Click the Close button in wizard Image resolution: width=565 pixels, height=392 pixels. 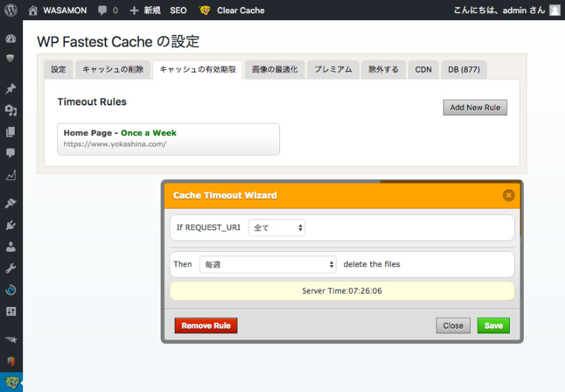point(453,326)
